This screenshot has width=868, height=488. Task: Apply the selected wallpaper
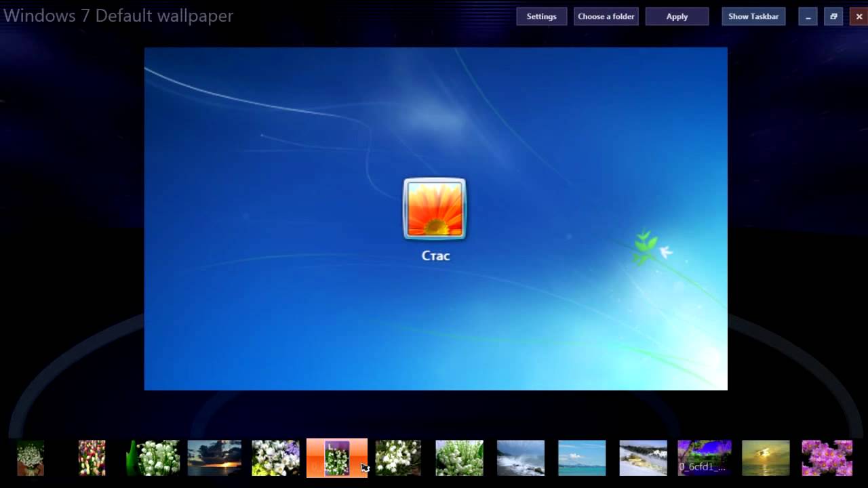tap(677, 16)
